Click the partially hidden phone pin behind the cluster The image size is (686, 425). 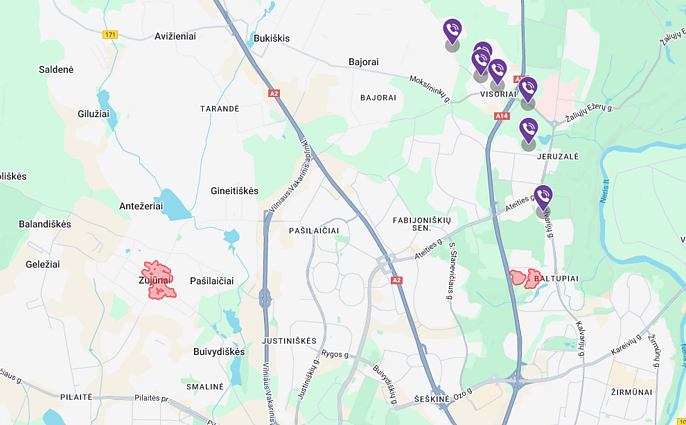click(485, 46)
